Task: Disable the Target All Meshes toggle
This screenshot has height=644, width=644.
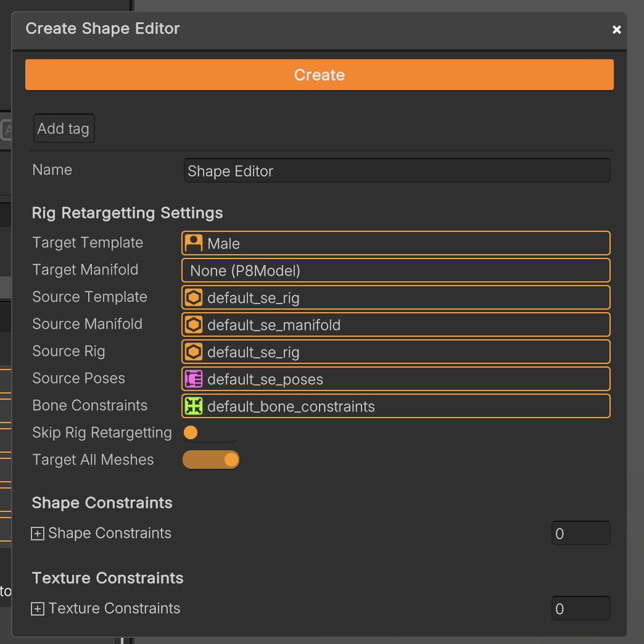Action: (x=211, y=460)
